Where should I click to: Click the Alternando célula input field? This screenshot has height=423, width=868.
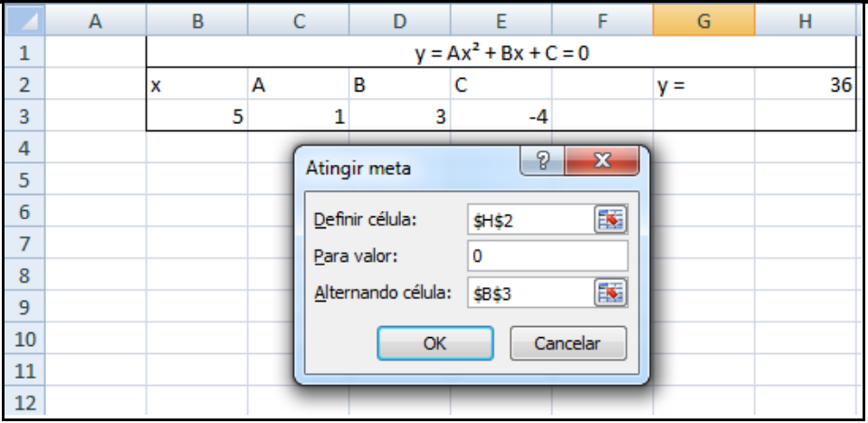click(x=529, y=293)
